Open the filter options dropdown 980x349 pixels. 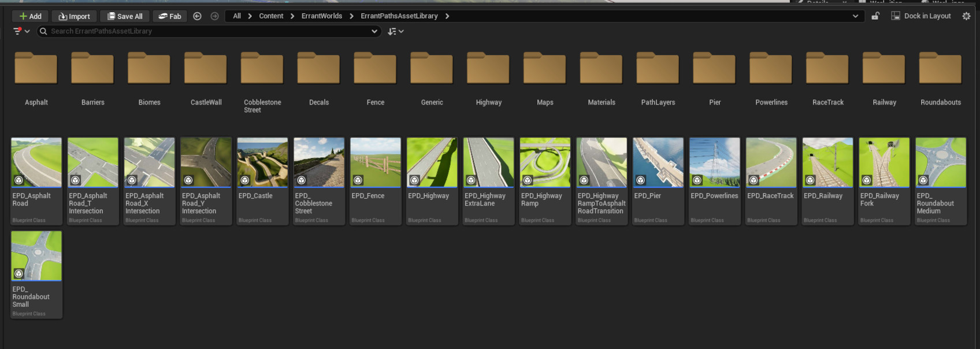coord(21,31)
